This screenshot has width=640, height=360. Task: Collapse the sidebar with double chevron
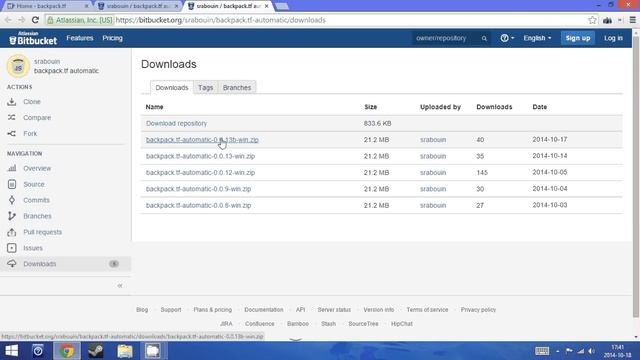(x=120, y=286)
